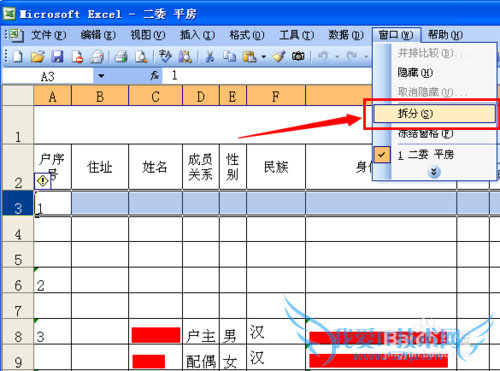500x371 pixels.
Task: Click the A3 Name Box field
Action: 48,76
